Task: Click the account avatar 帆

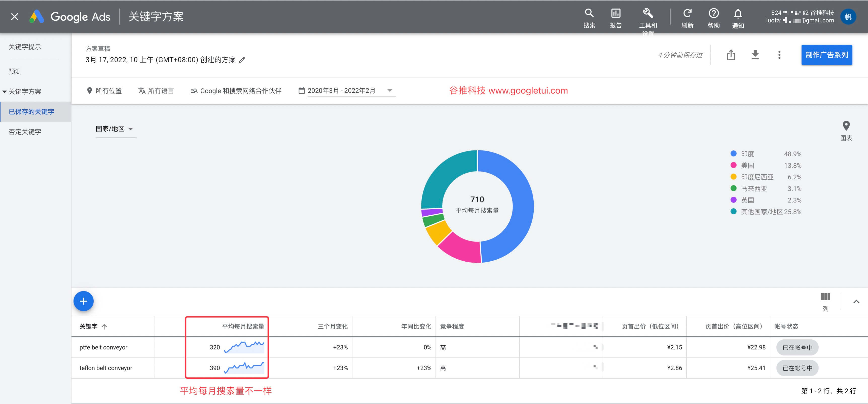Action: click(x=848, y=17)
